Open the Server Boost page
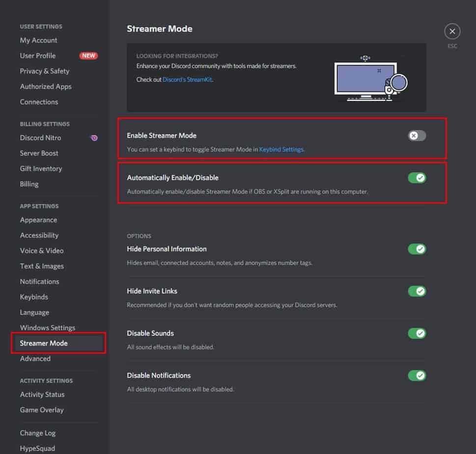The image size is (476, 454). 39,153
